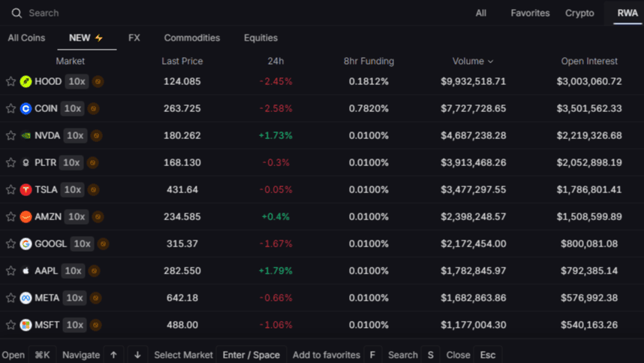Click the COIN Coinbase logo icon
644x363 pixels.
[26, 108]
